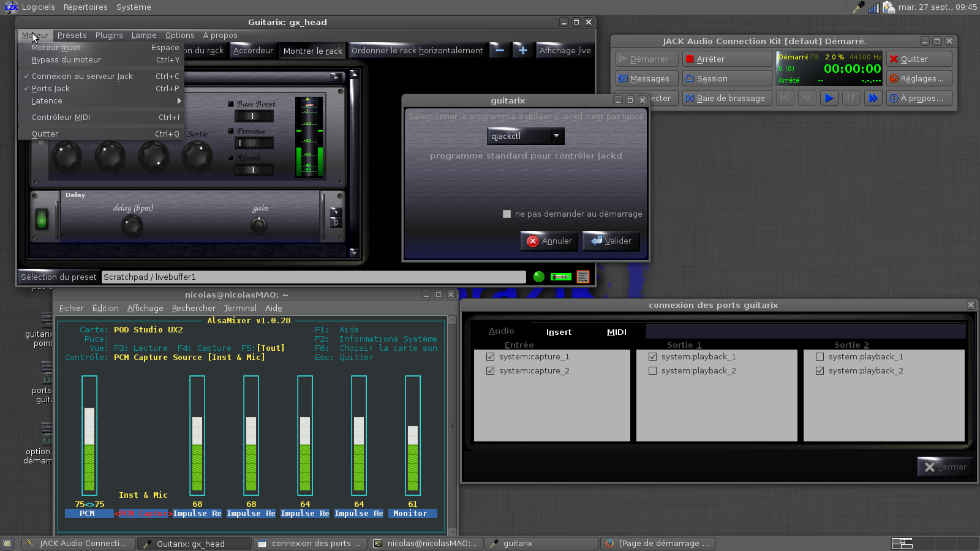Click the green status LED in Guitarix status bar

(x=539, y=277)
